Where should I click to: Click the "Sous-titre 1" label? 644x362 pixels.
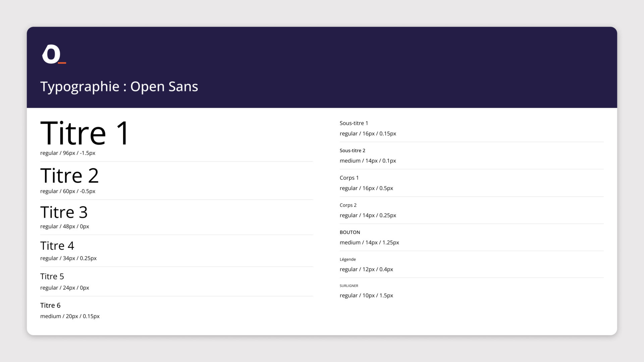click(x=354, y=123)
